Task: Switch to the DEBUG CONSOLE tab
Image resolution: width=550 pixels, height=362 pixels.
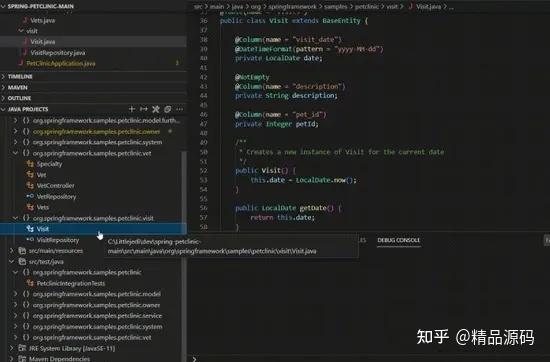Action: [398, 240]
